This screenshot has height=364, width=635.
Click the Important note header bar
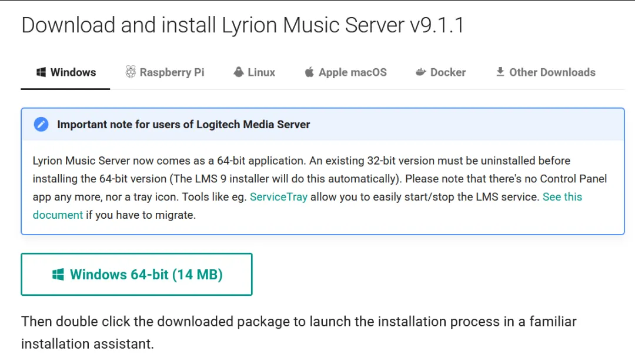(x=323, y=124)
